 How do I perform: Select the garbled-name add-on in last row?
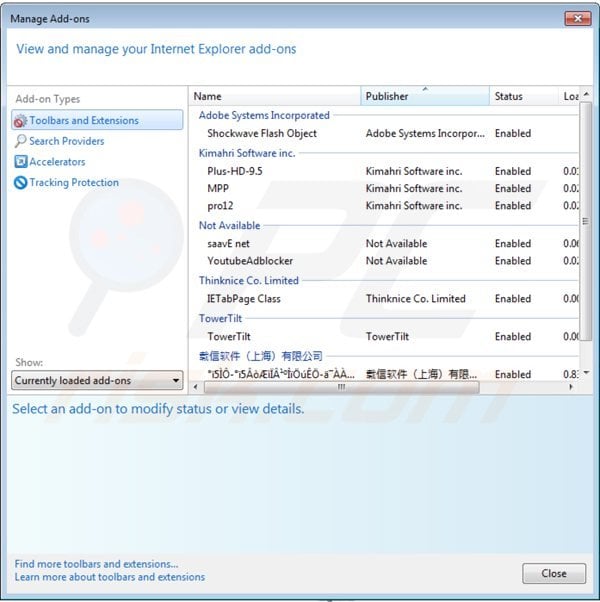(384, 374)
